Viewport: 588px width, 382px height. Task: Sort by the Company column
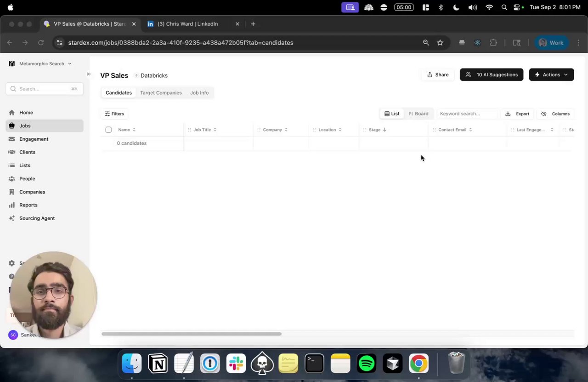pos(275,130)
